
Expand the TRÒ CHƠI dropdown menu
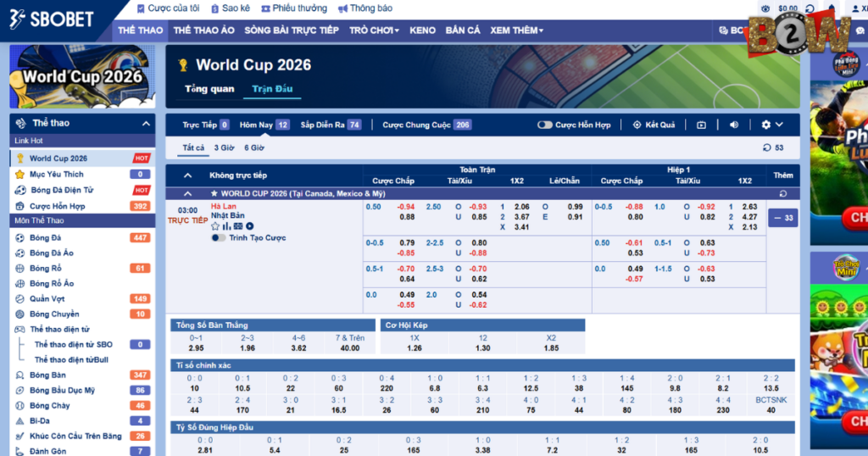tap(374, 31)
